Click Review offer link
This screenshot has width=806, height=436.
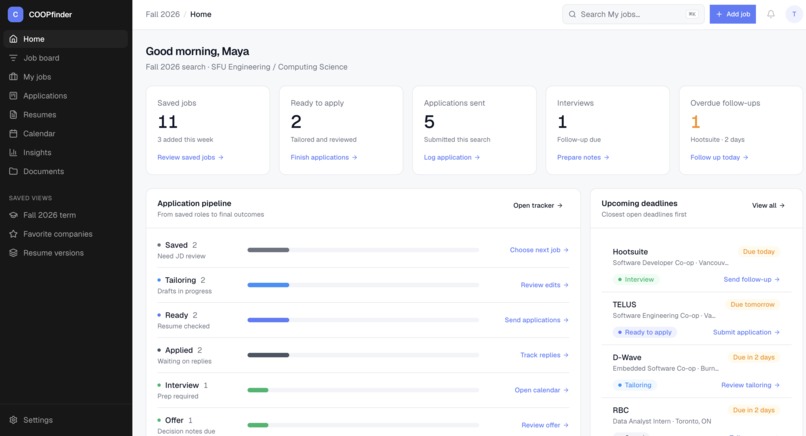(x=545, y=425)
